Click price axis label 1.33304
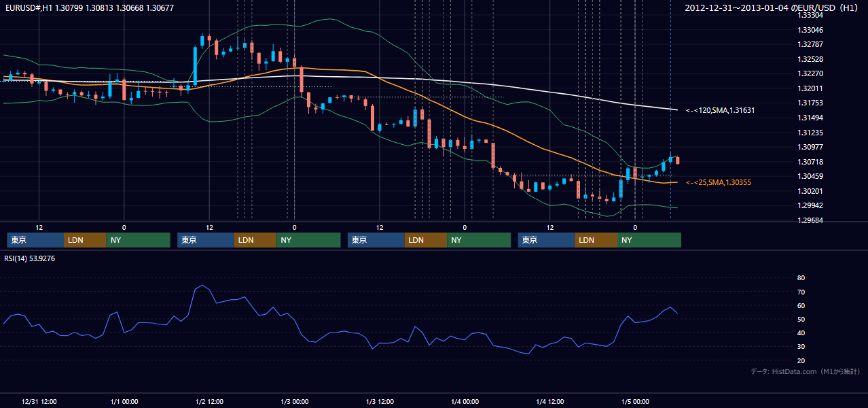Viewport: 868px width, 408px height. coord(810,15)
